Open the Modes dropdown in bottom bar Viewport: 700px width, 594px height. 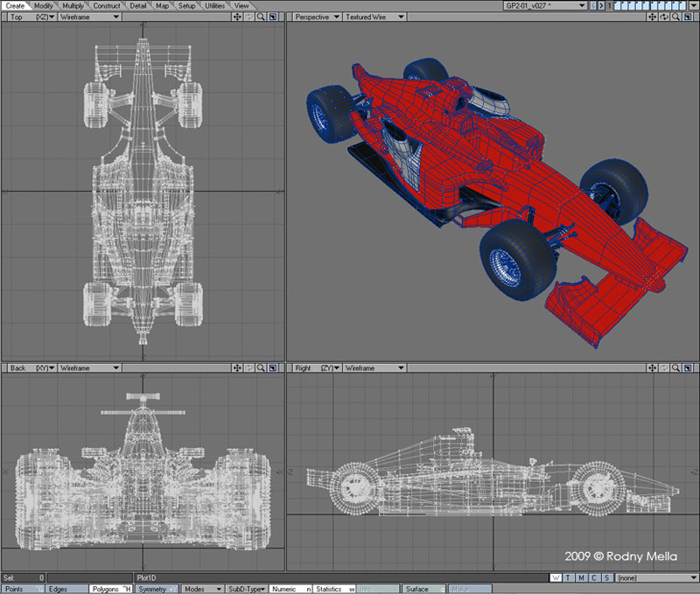click(x=201, y=589)
